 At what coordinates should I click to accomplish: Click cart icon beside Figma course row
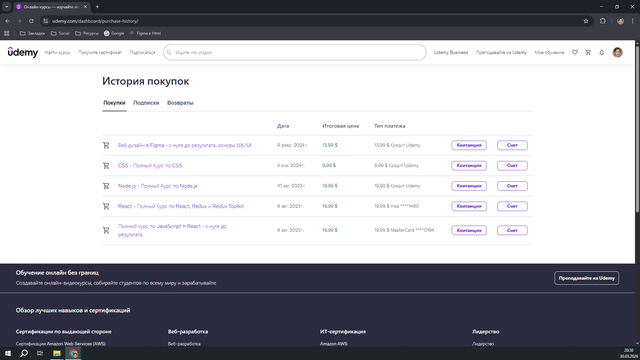[x=106, y=145]
